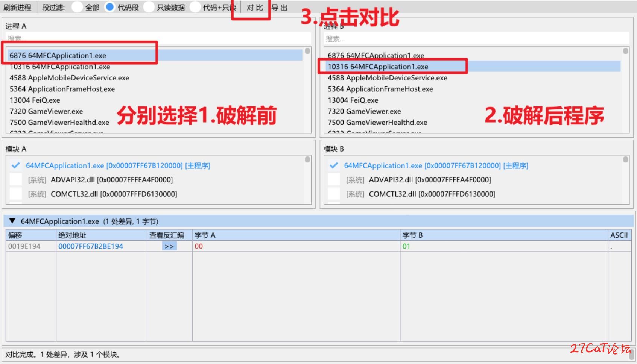Focus the Process A search field
The image size is (637, 364).
point(158,38)
